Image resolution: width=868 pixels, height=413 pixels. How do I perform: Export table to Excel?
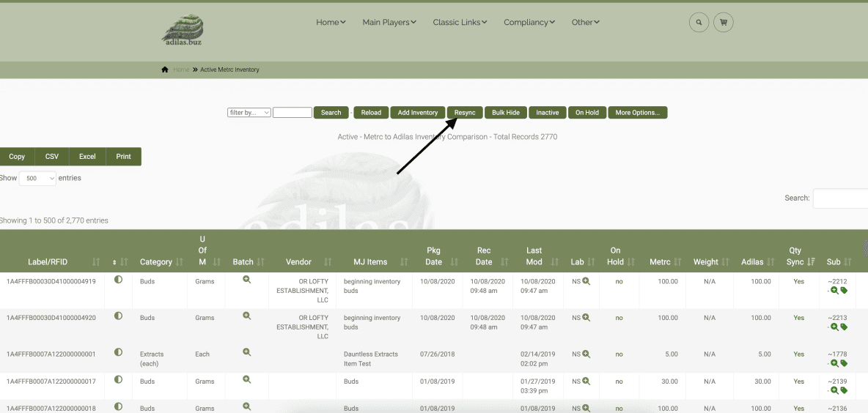[87, 157]
